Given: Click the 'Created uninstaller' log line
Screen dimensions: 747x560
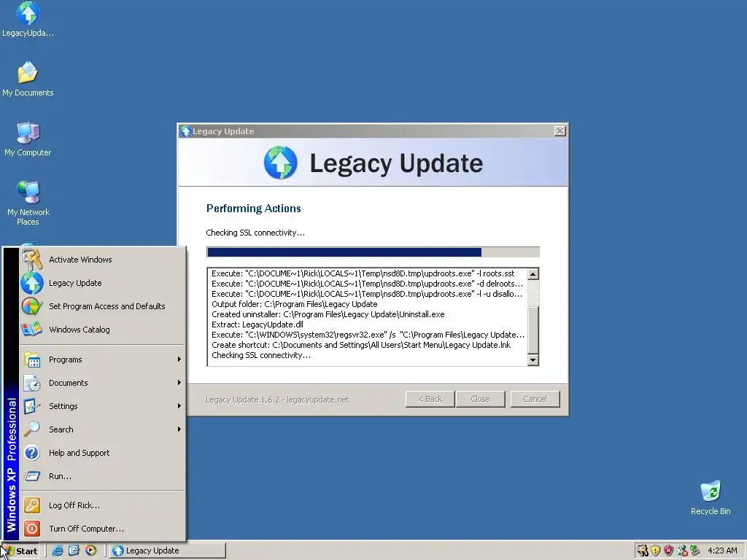Looking at the screenshot, I should tap(328, 314).
